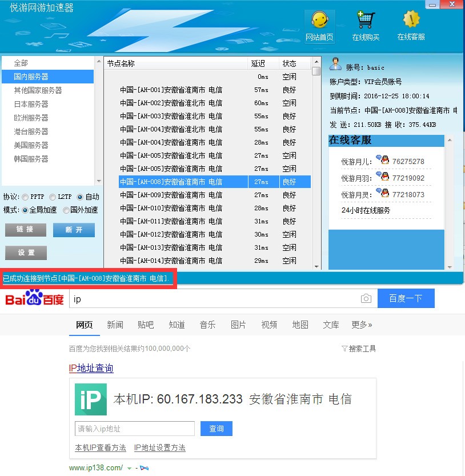This screenshot has width=465, height=476.
Task: Open IP地址设置方法 link
Action: click(x=159, y=448)
